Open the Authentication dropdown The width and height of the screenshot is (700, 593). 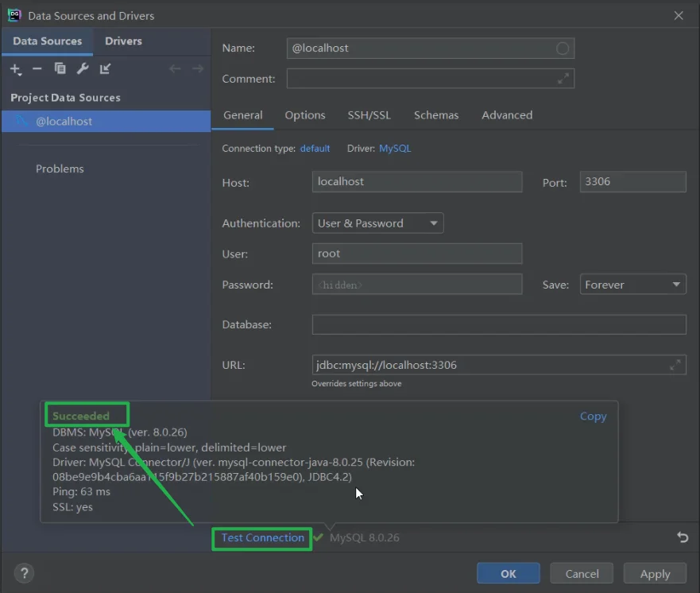tap(377, 223)
